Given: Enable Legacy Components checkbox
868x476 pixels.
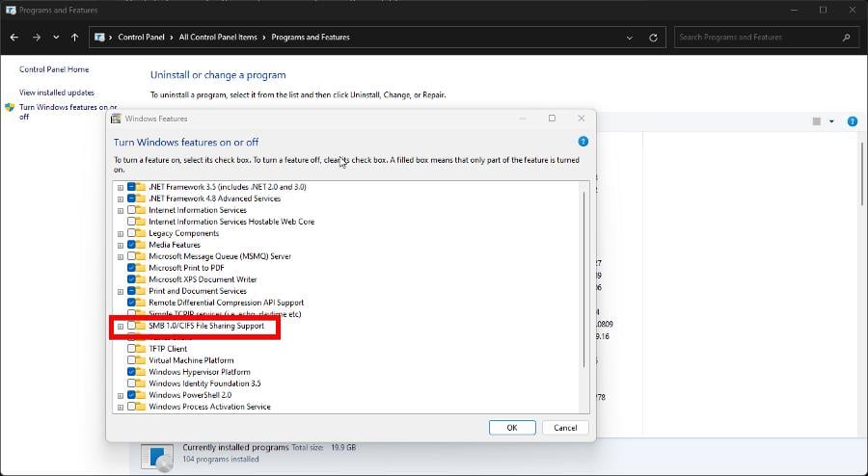Looking at the screenshot, I should pos(131,233).
